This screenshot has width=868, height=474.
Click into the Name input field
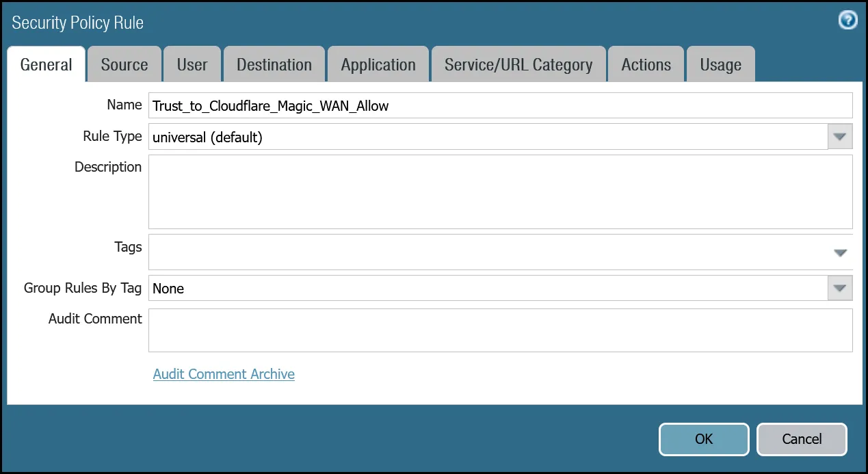click(x=499, y=105)
